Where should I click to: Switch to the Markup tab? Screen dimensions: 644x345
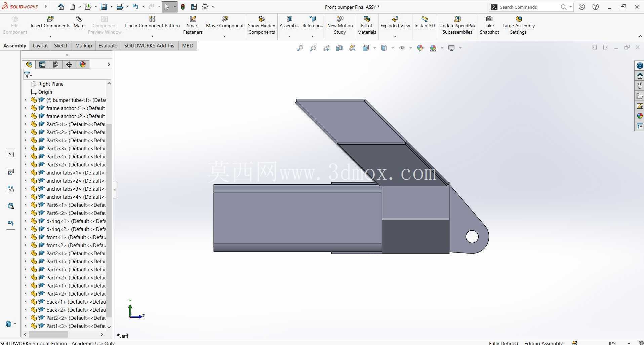tap(83, 46)
